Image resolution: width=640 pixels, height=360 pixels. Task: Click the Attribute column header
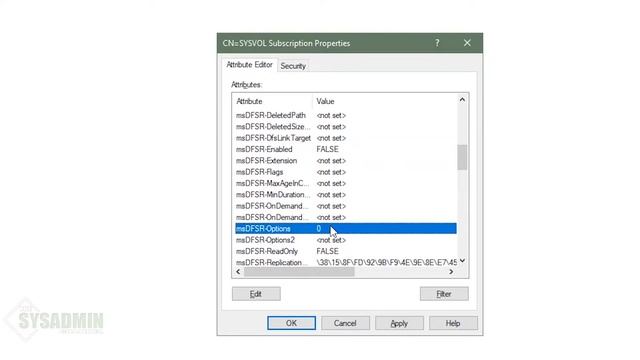[x=273, y=101]
